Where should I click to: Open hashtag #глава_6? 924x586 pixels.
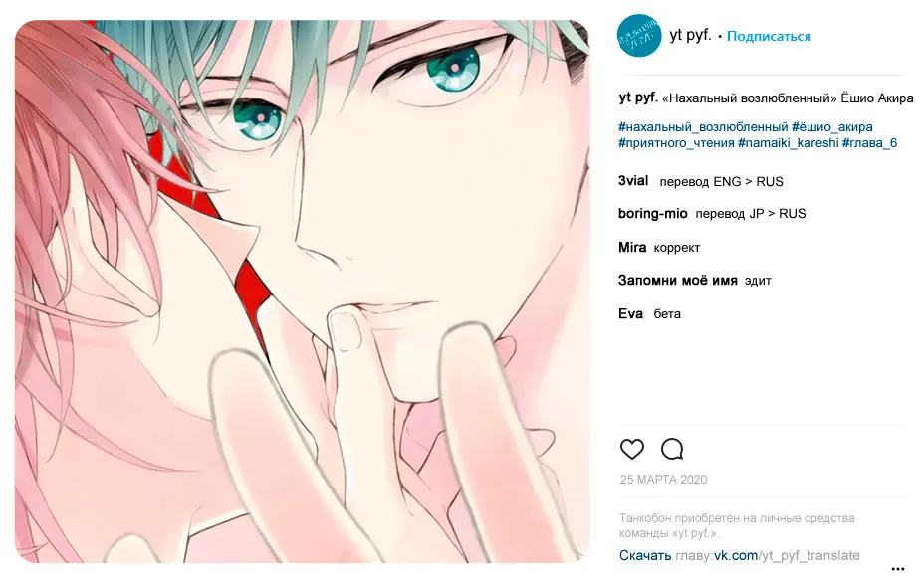(x=869, y=142)
